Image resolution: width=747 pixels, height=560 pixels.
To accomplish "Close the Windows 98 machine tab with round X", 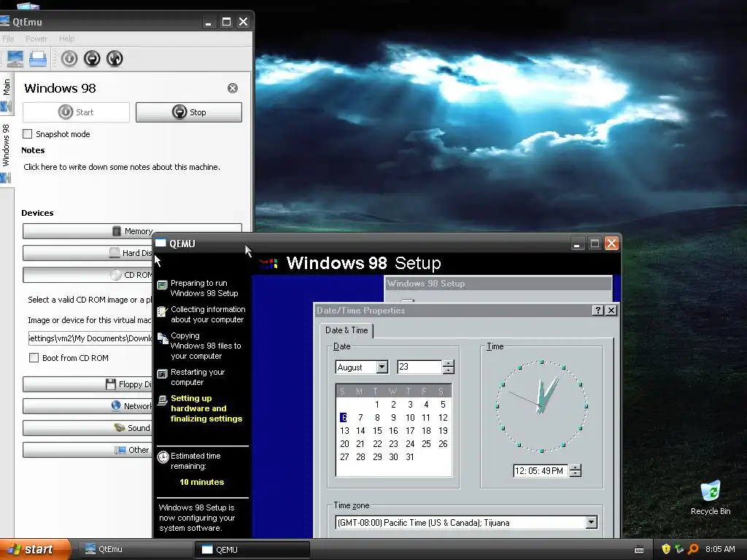I will (x=233, y=88).
